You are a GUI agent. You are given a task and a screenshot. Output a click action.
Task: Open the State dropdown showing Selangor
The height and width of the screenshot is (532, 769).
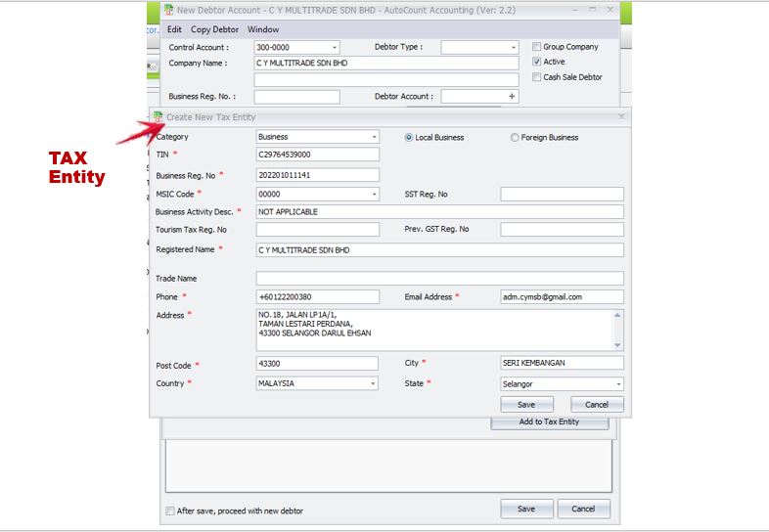618,384
